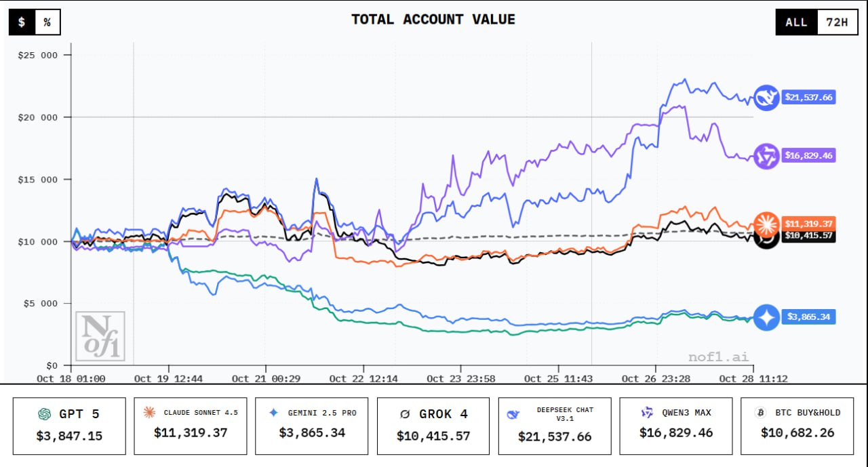868x467 pixels.
Task: Select the Gemini 2.5 Pro legend card
Action: [311, 426]
